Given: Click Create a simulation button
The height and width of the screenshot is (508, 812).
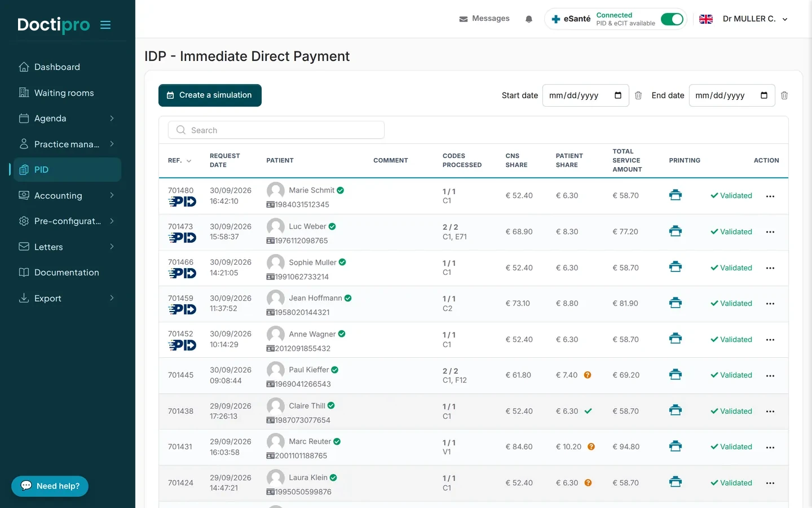Looking at the screenshot, I should pyautogui.click(x=210, y=95).
